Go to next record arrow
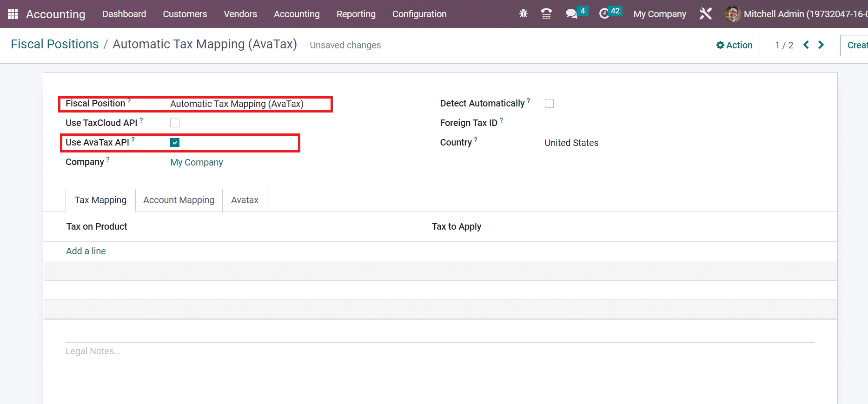The image size is (868, 404). click(821, 45)
